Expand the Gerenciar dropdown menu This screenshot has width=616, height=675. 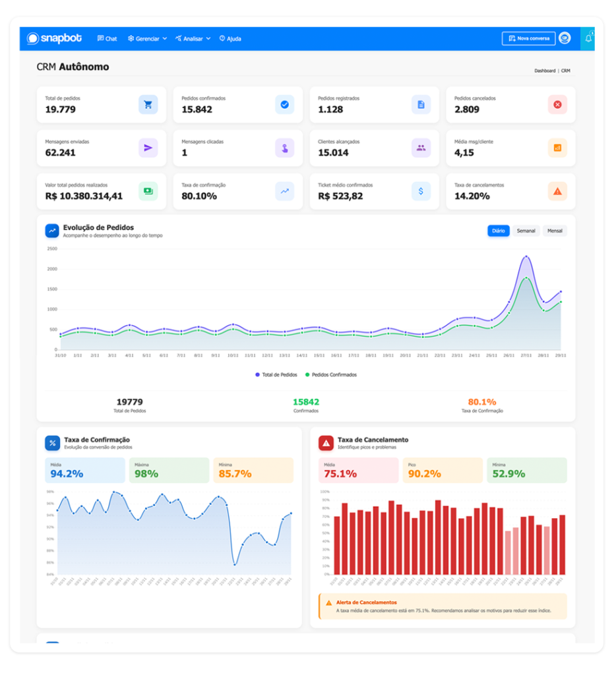(147, 39)
